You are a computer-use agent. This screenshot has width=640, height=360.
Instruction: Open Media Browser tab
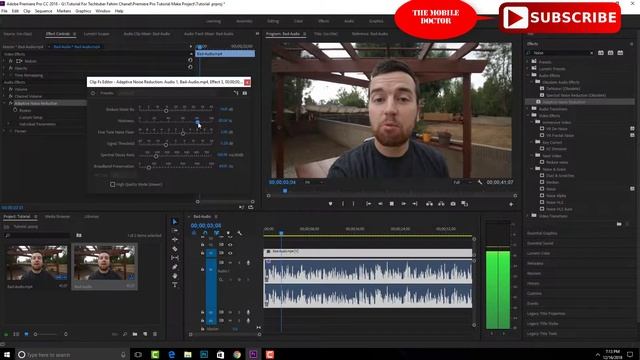point(57,217)
